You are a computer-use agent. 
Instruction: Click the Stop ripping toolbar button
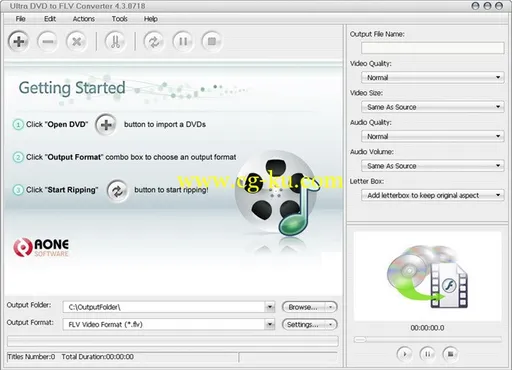coord(212,42)
